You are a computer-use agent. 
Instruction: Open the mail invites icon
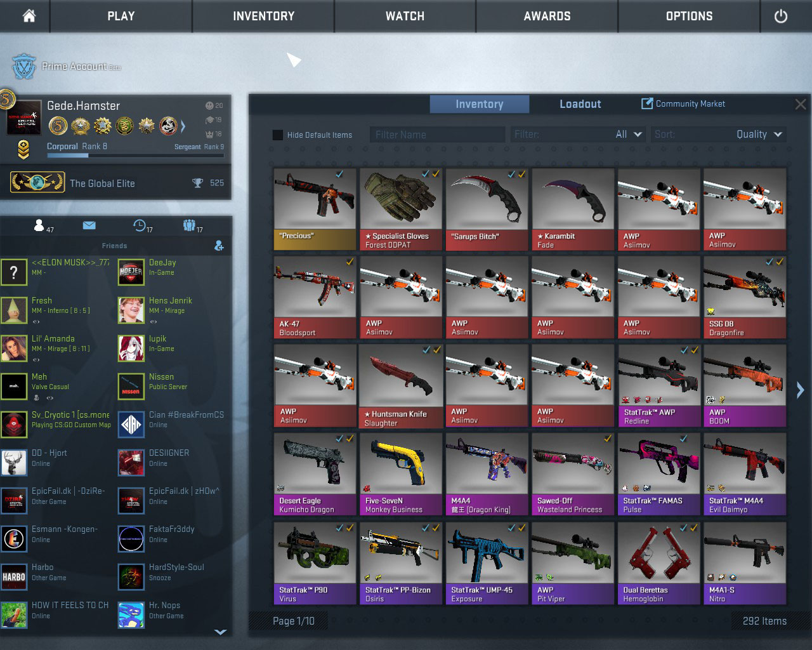pyautogui.click(x=89, y=225)
